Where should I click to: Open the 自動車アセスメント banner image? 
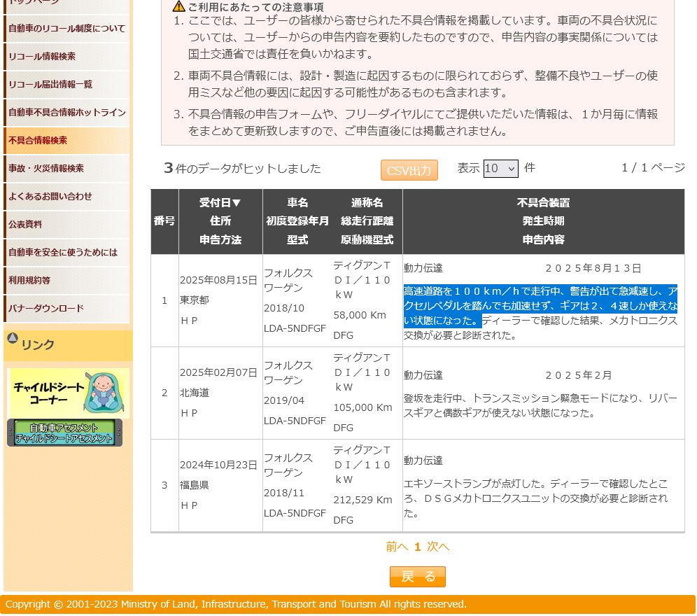tap(64, 433)
